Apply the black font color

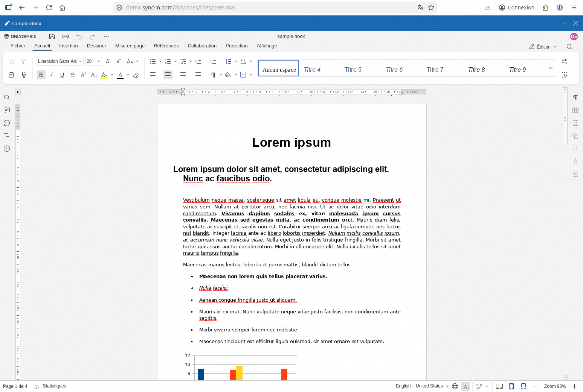tap(120, 75)
